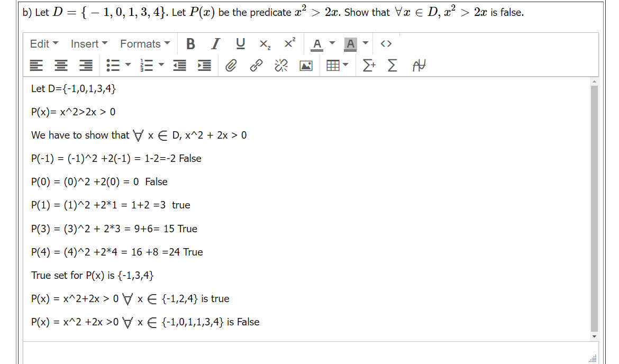
Task: Toggle bold formatting
Action: 190,44
